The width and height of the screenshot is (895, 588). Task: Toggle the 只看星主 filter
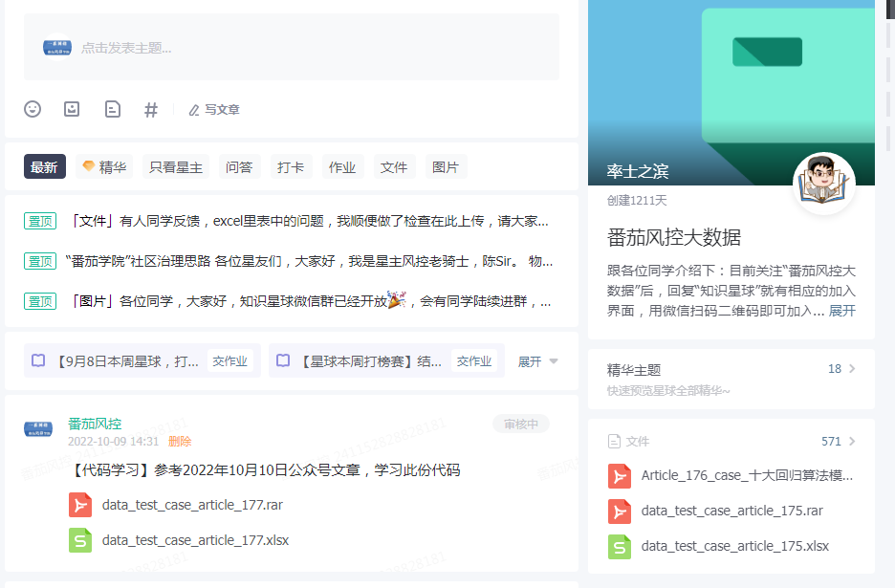[x=176, y=167]
